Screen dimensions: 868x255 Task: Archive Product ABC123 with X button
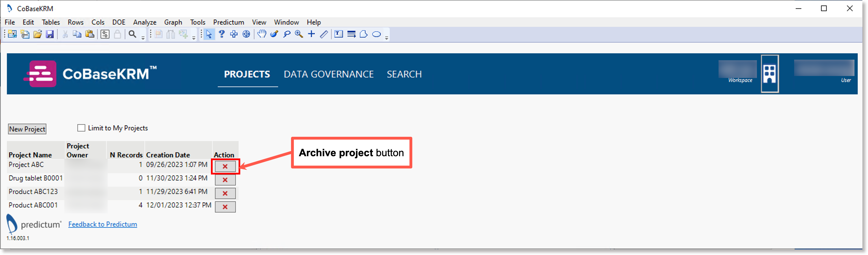pos(225,193)
